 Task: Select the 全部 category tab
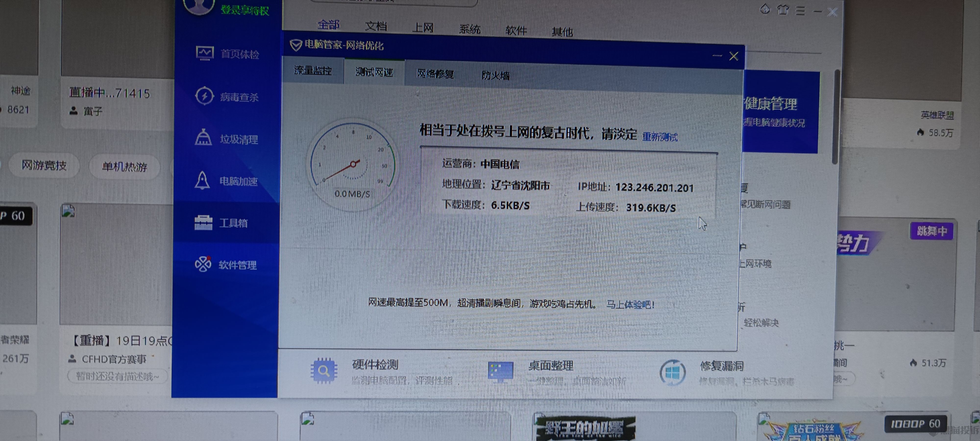(328, 25)
